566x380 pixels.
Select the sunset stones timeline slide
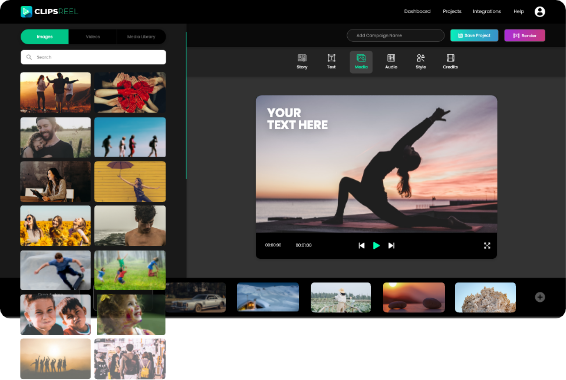click(x=414, y=297)
